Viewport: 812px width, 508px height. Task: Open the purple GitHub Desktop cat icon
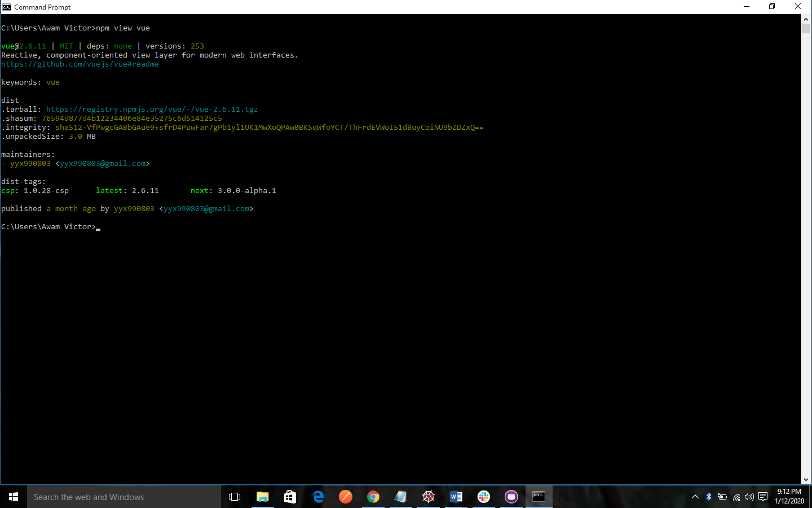point(511,497)
